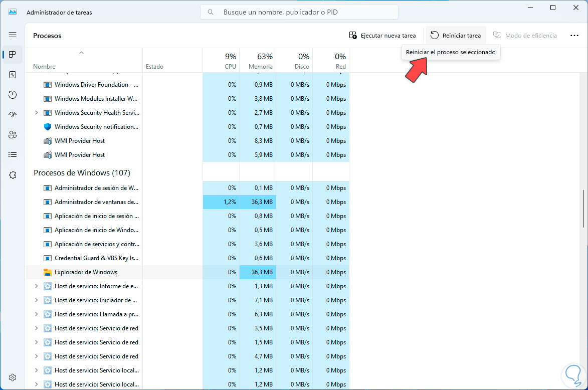Select Aplicación de inicio de Windo... row
The image size is (588, 390).
tap(187, 230)
